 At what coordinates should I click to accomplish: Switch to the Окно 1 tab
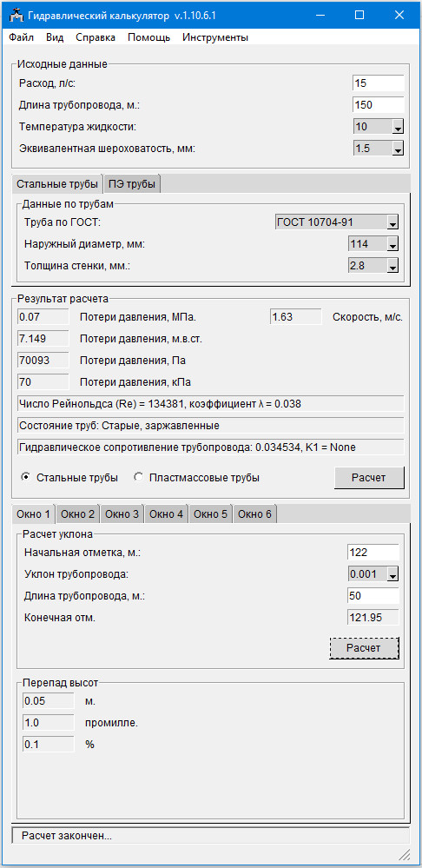tap(34, 514)
